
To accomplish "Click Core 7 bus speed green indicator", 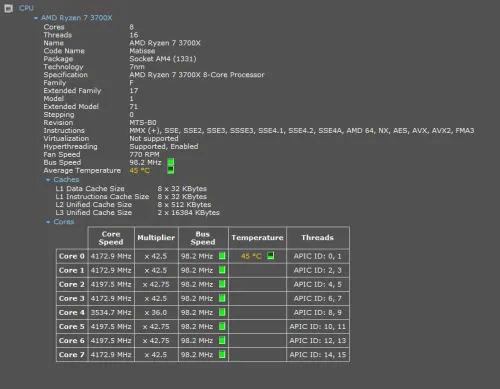I will (x=222, y=354).
